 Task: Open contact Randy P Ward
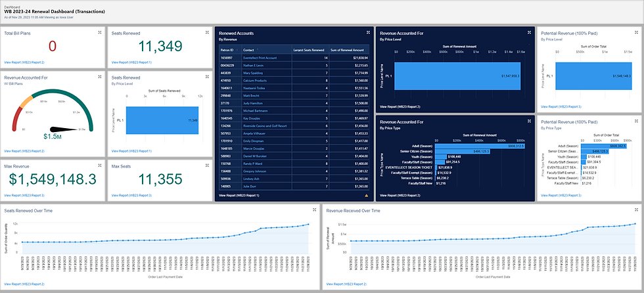click(x=252, y=164)
